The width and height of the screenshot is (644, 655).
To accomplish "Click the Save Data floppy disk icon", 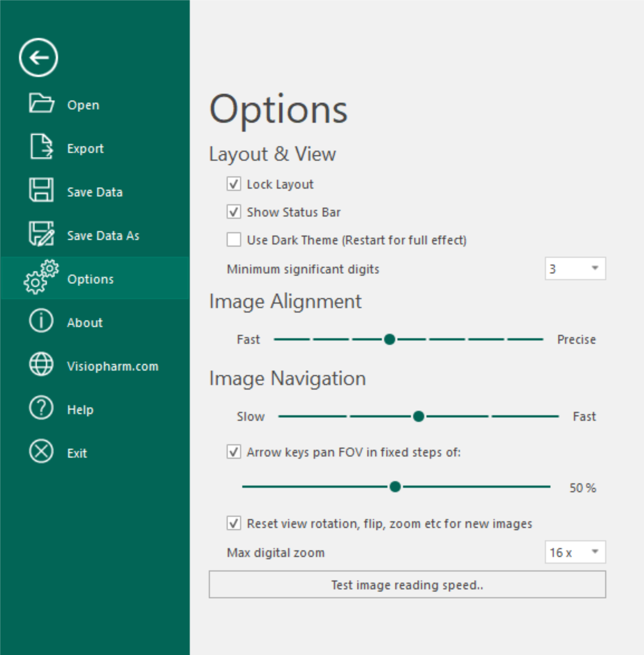I will 41,190.
